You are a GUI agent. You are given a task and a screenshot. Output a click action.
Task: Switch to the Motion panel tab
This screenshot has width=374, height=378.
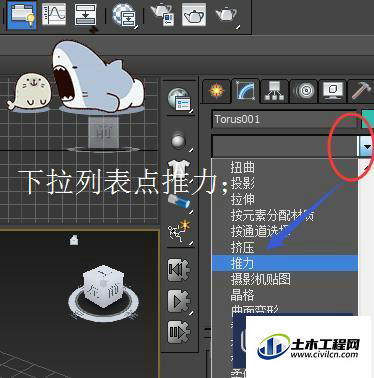tap(304, 91)
